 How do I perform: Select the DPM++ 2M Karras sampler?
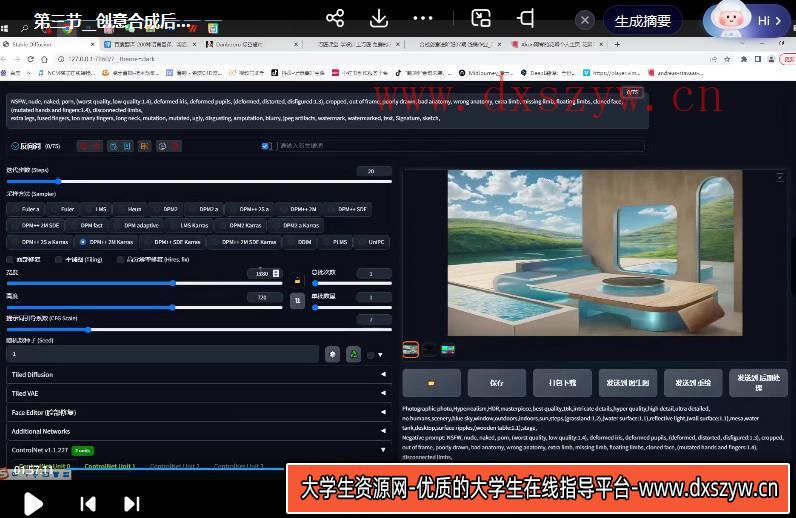tap(107, 242)
